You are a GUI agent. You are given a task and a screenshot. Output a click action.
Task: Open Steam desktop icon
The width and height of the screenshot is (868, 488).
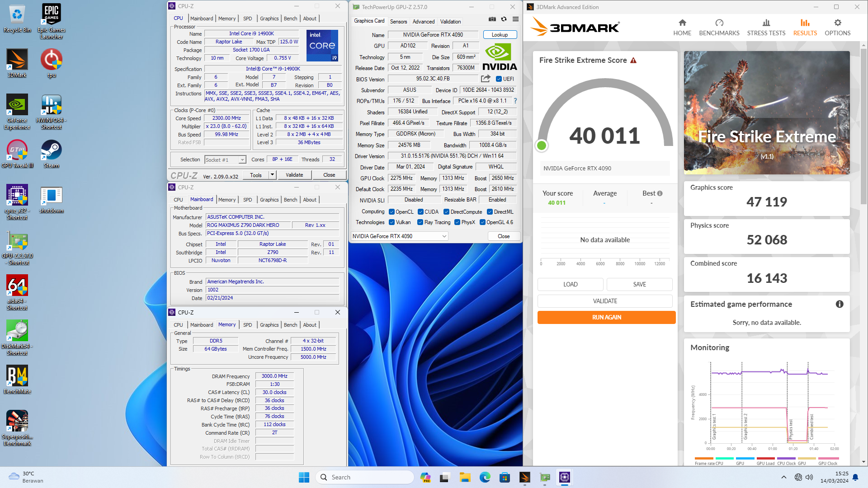(x=51, y=154)
